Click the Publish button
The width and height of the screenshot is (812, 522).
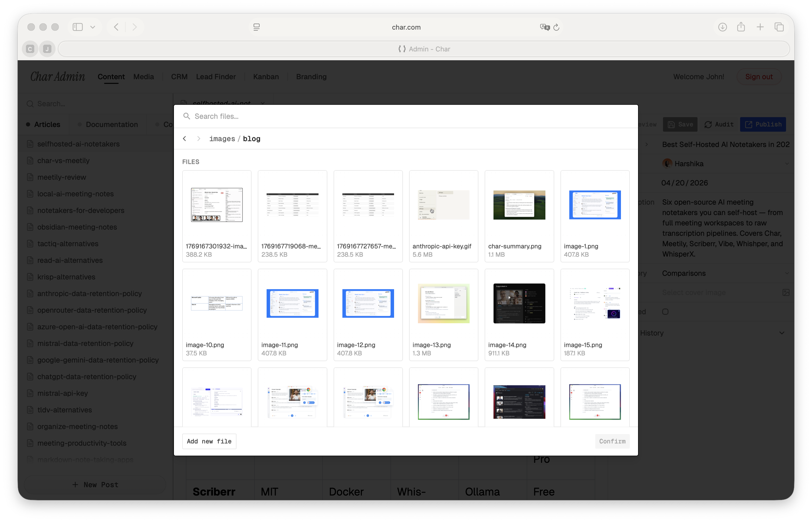pyautogui.click(x=763, y=124)
